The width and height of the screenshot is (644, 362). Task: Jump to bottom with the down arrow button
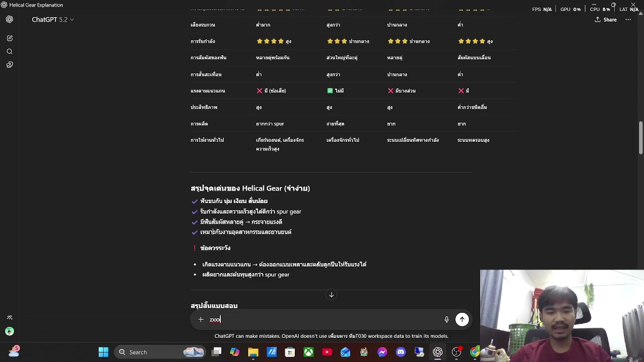tap(332, 295)
